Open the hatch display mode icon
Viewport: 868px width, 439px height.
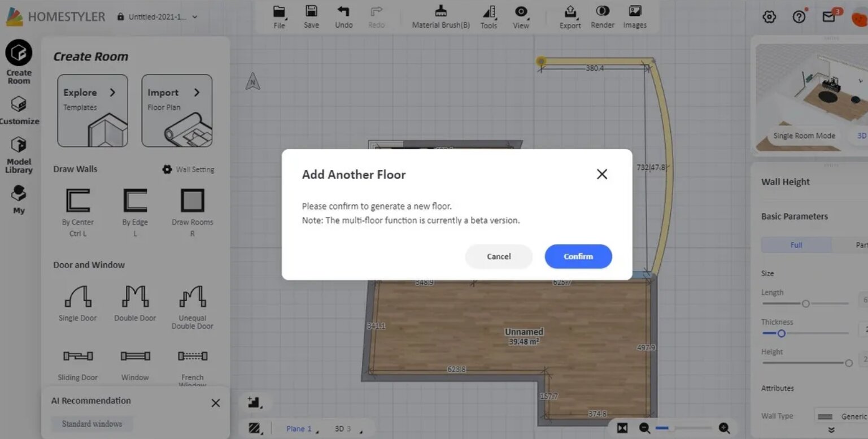pos(254,428)
